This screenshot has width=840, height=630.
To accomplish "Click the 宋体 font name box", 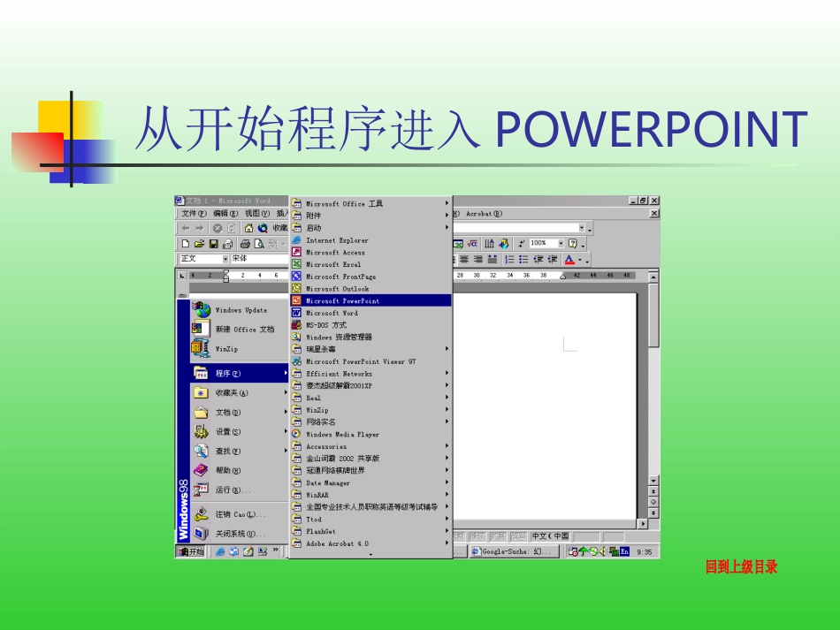I will coord(259,259).
